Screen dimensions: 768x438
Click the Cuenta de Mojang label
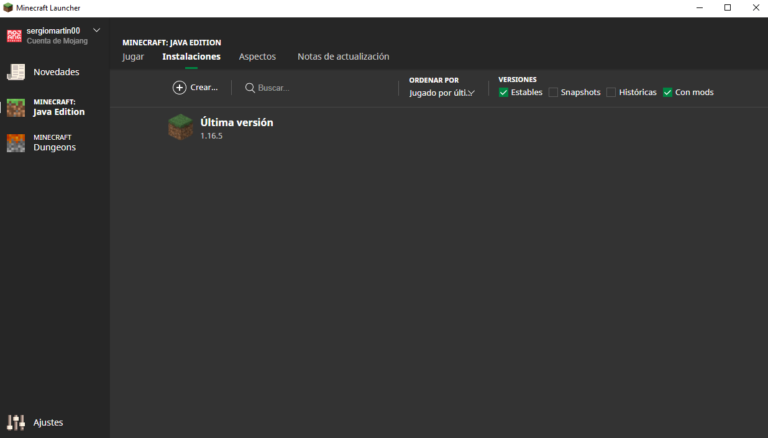57,41
